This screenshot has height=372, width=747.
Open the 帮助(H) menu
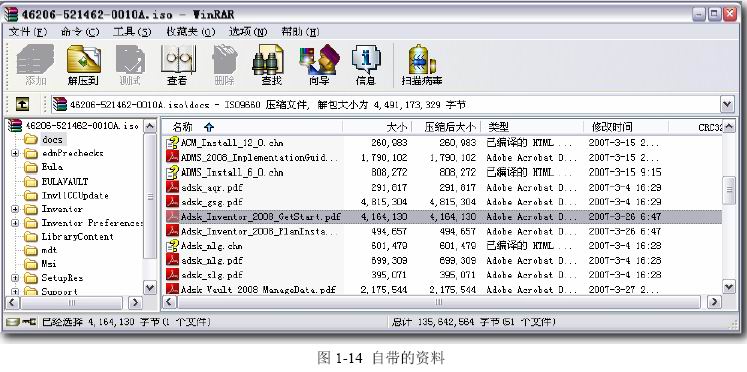300,32
